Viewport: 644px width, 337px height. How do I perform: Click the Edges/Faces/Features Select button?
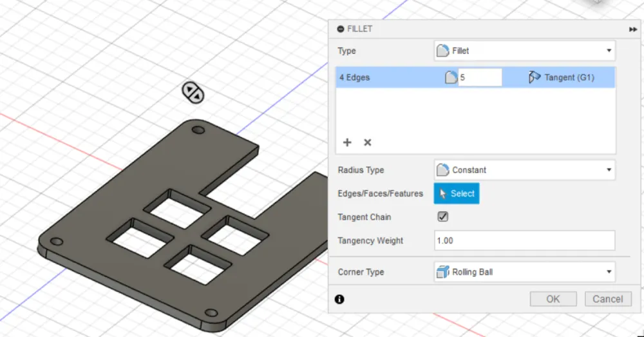457,193
